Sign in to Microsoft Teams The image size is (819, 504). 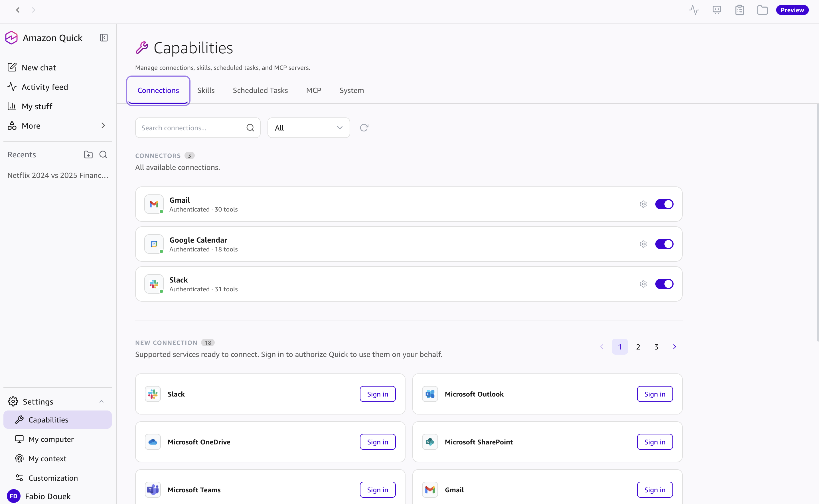[x=378, y=490]
